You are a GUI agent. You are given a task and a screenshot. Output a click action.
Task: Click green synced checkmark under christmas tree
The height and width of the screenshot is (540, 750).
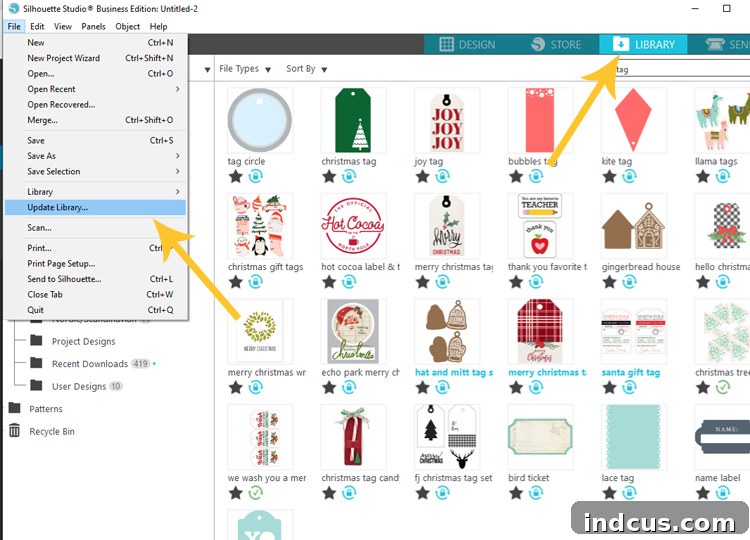point(723,387)
